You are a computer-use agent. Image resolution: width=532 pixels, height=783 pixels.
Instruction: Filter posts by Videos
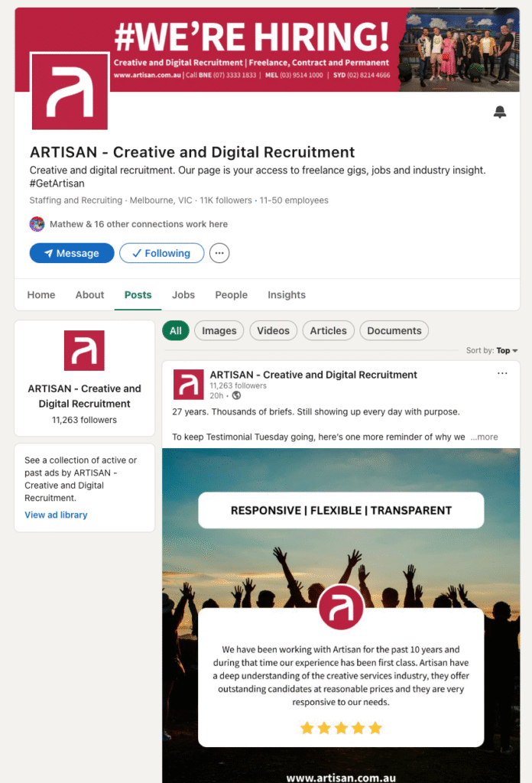[273, 330]
